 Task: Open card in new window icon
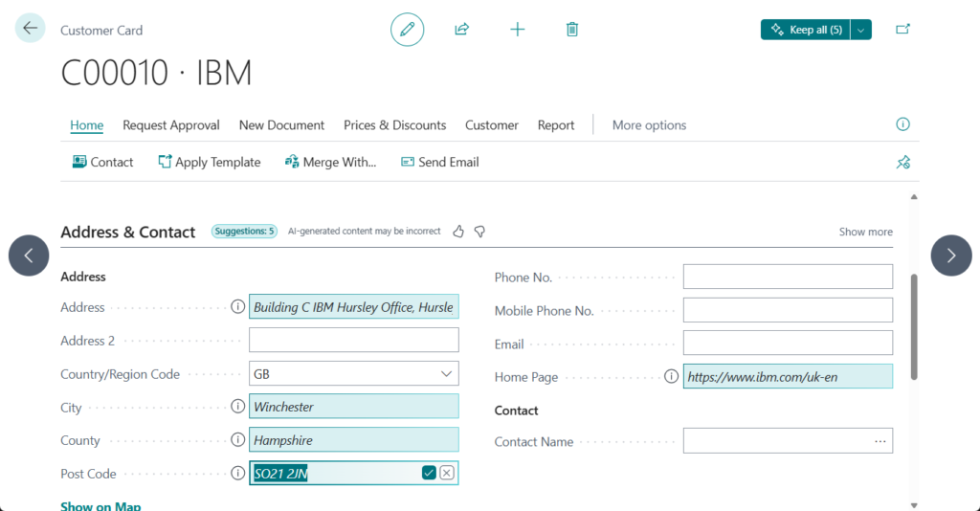coord(902,30)
